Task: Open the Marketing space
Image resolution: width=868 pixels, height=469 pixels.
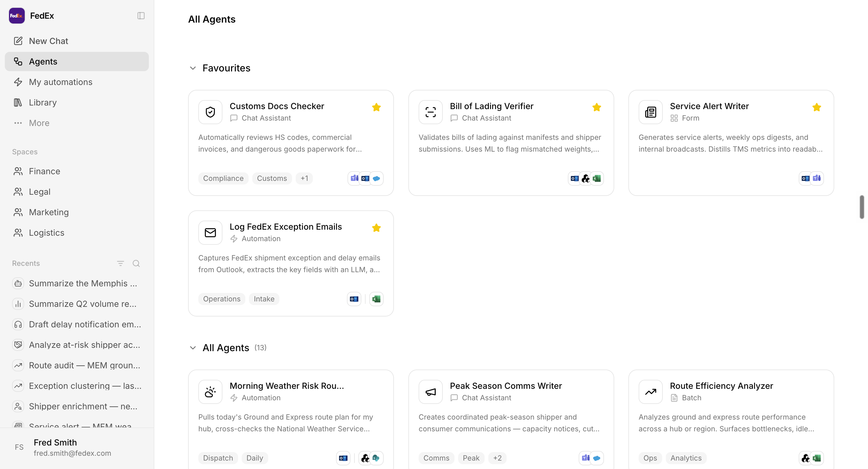Action: (77, 212)
